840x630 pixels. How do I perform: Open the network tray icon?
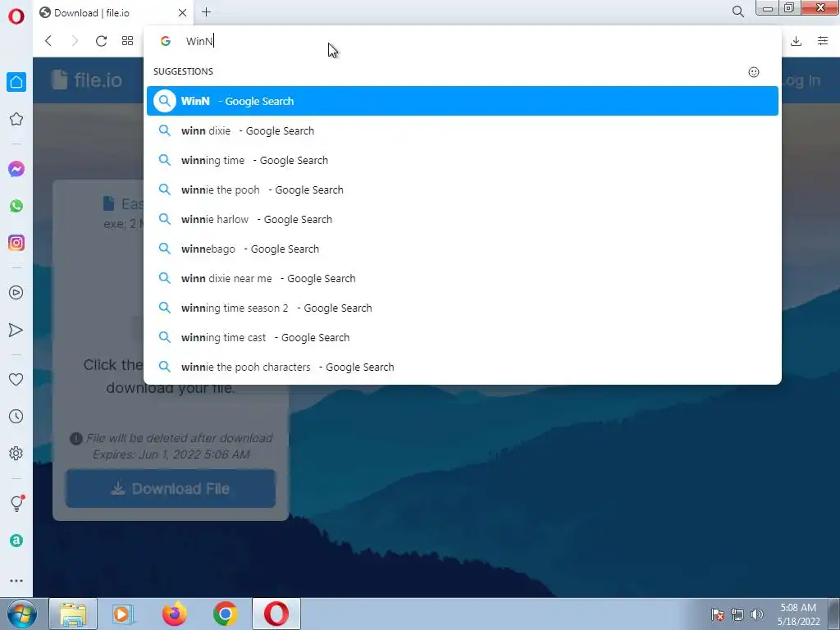coord(737,614)
